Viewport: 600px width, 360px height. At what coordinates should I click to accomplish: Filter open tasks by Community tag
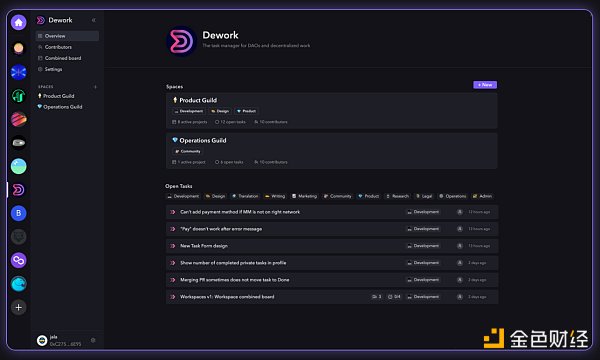338,196
